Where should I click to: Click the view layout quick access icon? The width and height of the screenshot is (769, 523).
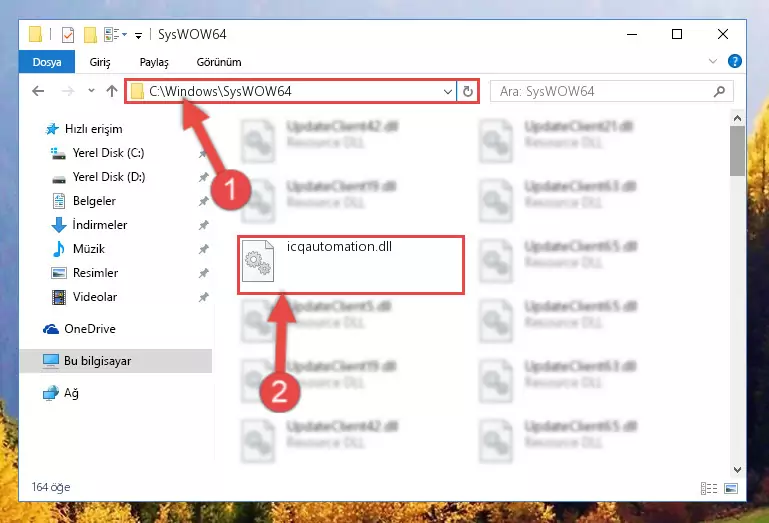point(115,34)
